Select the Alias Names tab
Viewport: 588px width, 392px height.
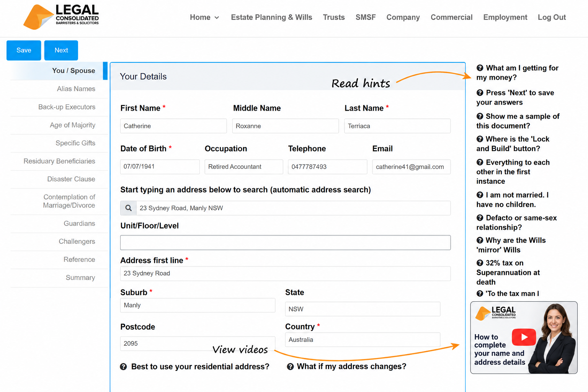pyautogui.click(x=76, y=89)
